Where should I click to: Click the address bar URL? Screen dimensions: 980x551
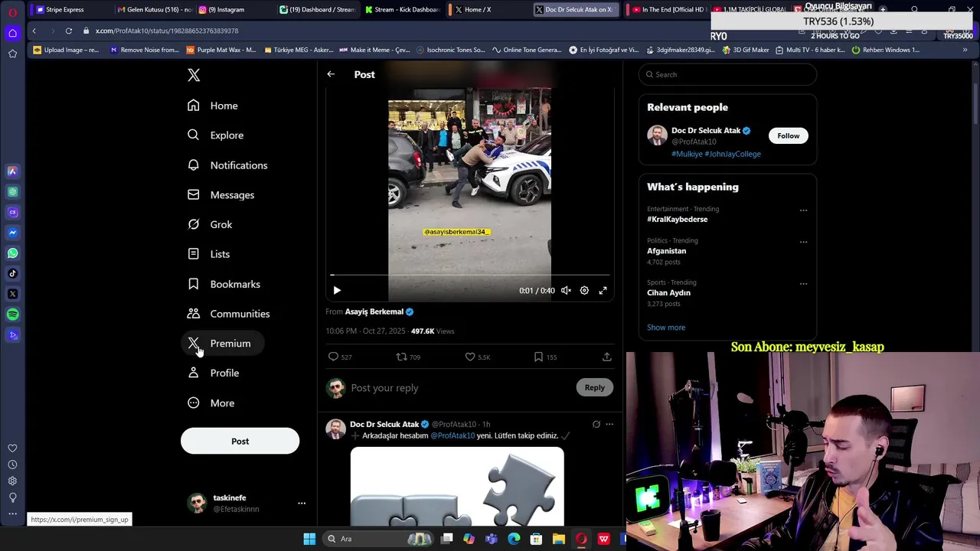[167, 31]
